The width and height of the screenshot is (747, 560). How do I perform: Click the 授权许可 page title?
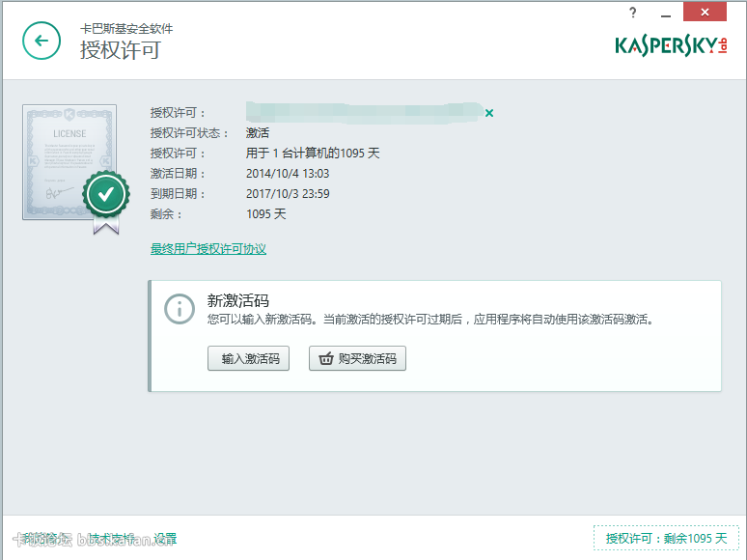pos(121,50)
